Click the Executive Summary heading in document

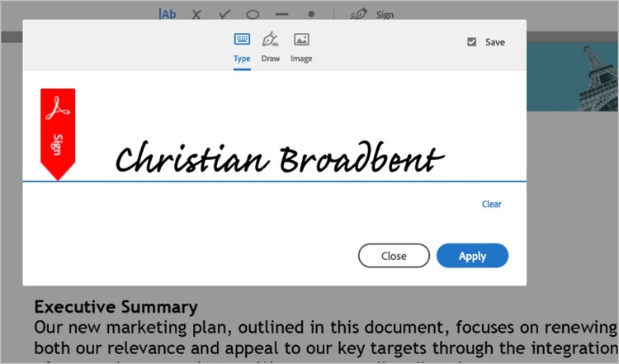(116, 307)
